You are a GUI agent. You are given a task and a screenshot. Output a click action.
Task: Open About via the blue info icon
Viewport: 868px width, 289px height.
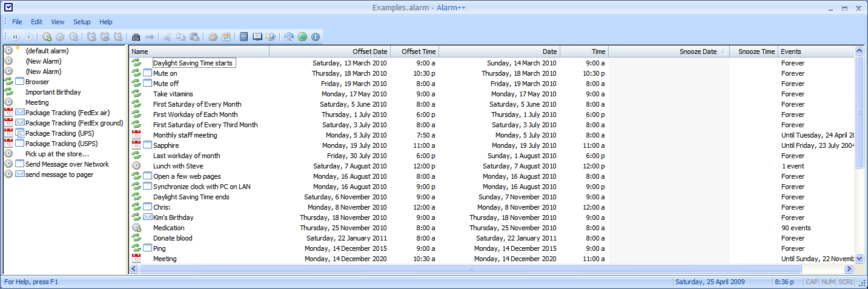pyautogui.click(x=316, y=37)
